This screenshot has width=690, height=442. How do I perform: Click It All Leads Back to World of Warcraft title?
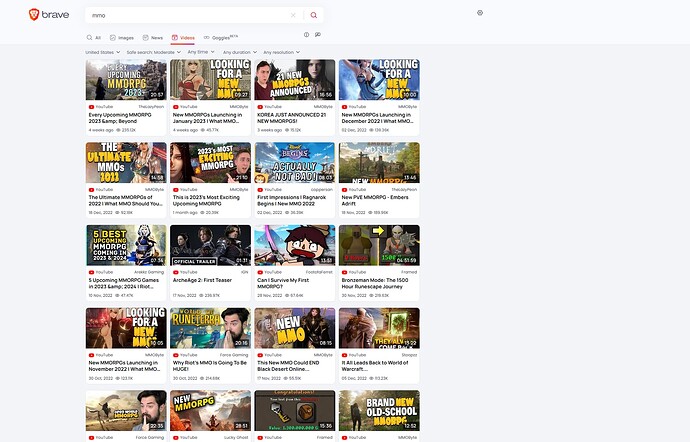pyautogui.click(x=375, y=366)
